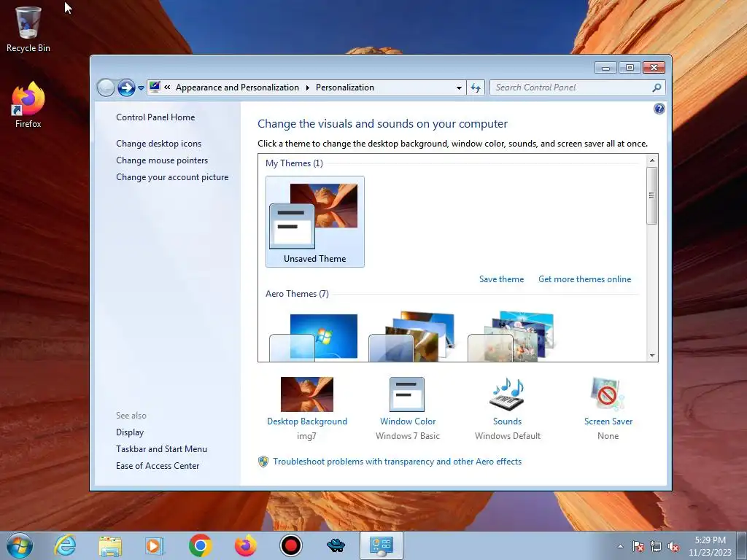Click the Refresh button next to address bar

point(476,87)
